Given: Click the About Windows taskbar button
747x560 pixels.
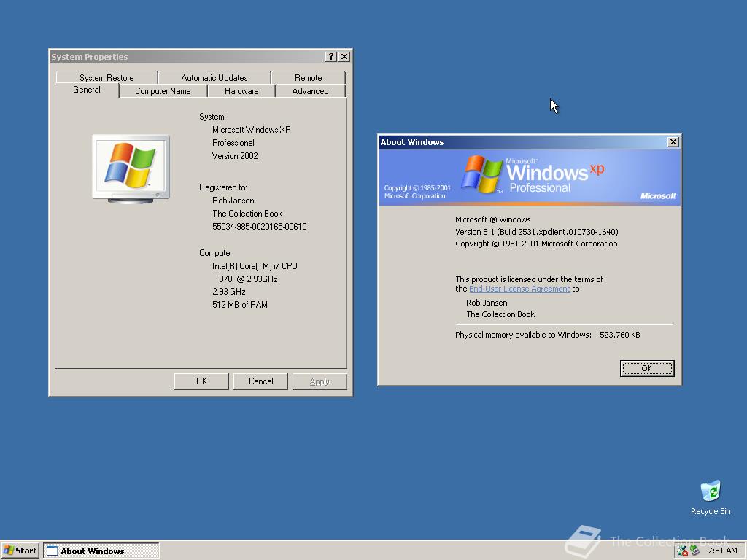Looking at the screenshot, I should 101,551.
